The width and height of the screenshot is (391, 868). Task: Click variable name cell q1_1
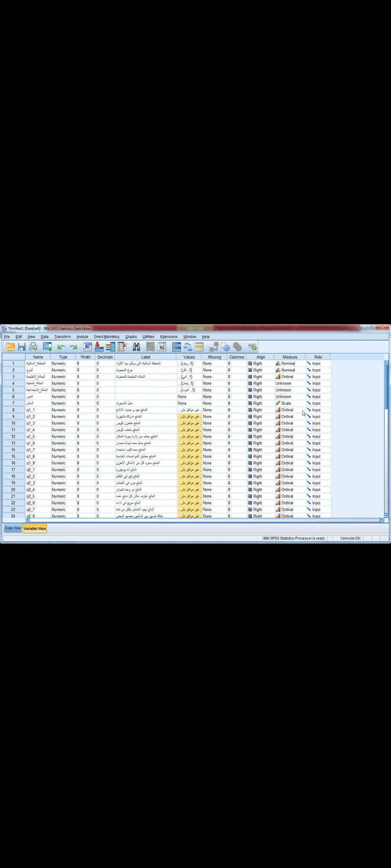tap(38, 410)
